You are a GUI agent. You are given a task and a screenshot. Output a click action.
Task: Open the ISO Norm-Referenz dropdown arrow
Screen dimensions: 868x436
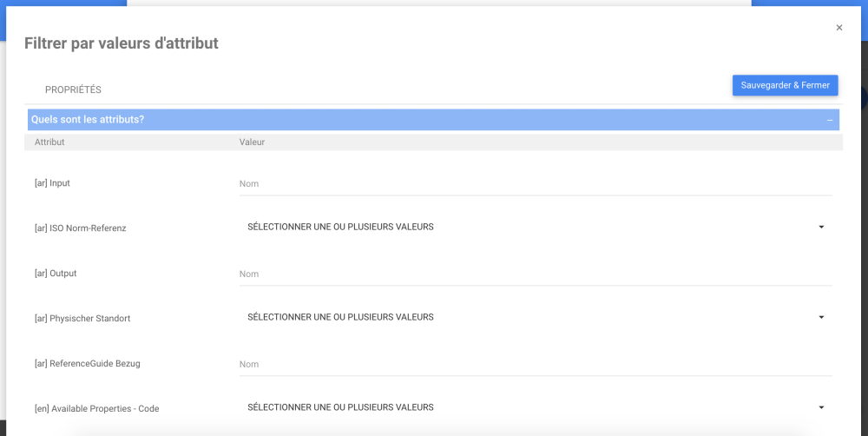point(821,228)
